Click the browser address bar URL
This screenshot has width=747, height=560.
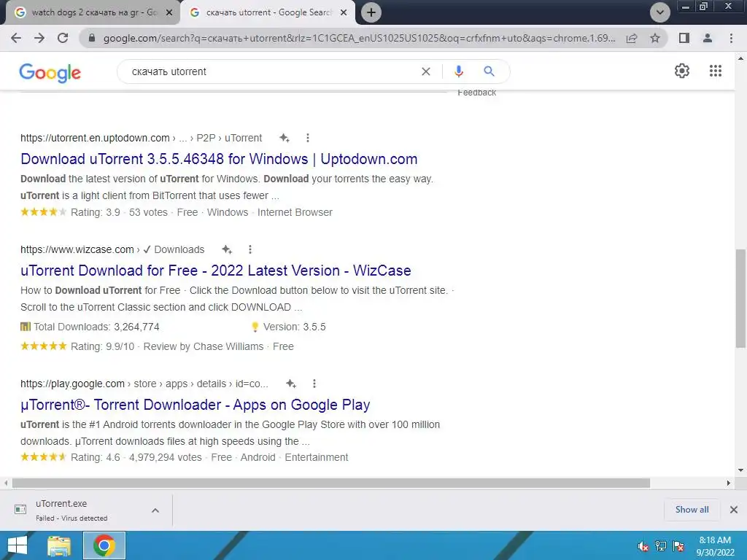(x=359, y=38)
